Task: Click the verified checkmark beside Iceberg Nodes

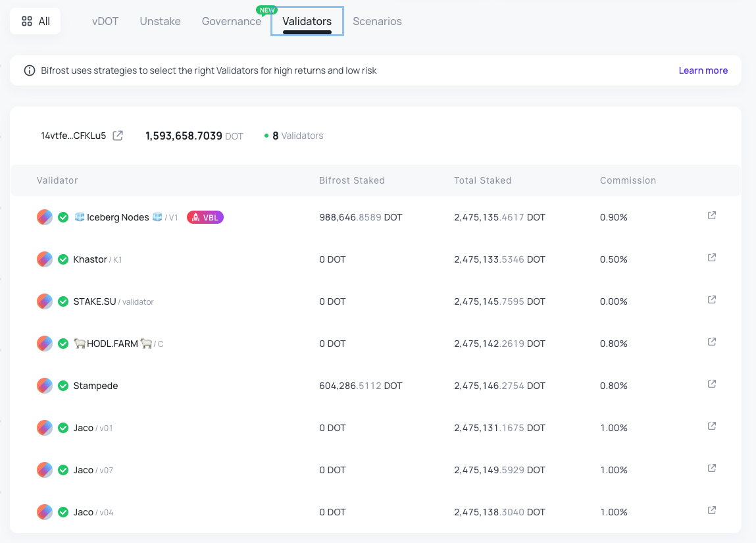Action: click(x=63, y=217)
